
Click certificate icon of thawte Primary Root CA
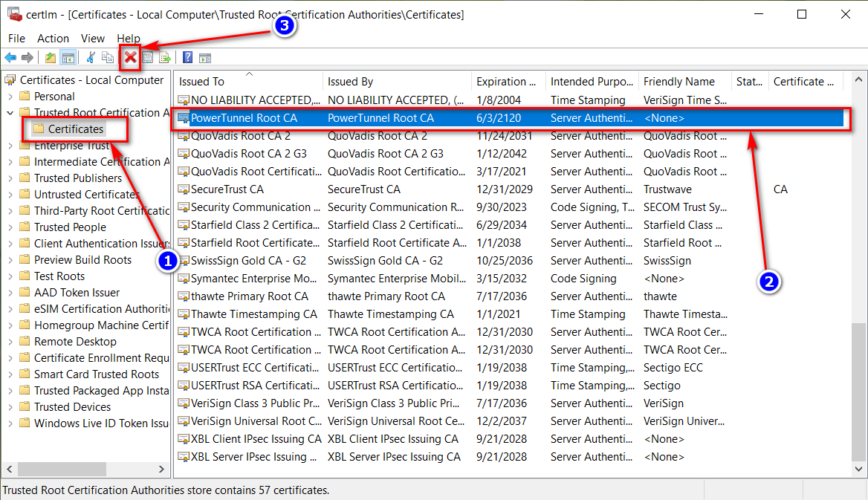pos(184,296)
